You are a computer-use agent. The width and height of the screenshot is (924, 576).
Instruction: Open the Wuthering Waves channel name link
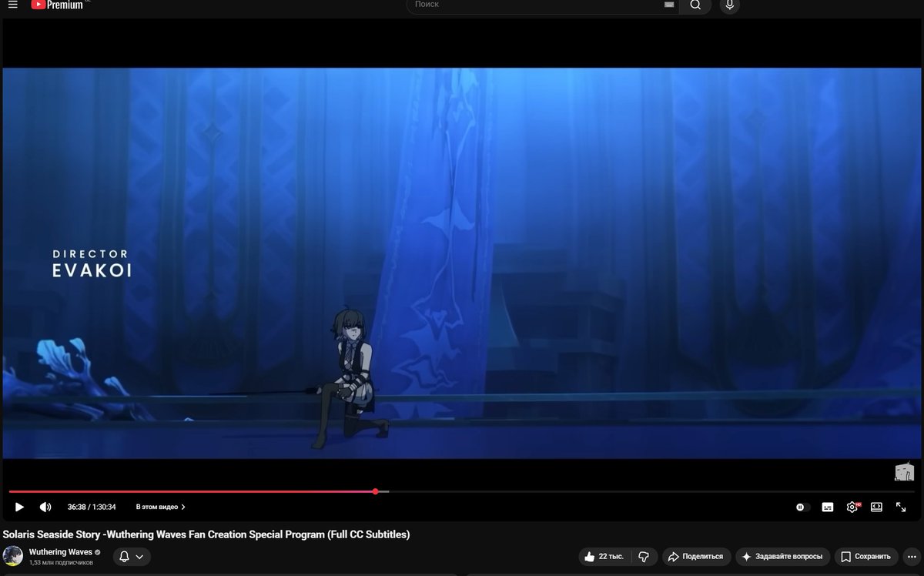pyautogui.click(x=60, y=552)
